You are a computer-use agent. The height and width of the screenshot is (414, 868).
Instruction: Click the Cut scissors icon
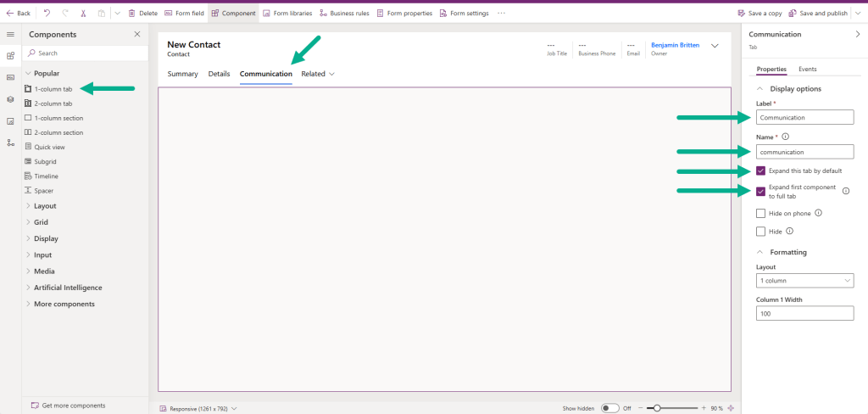point(83,14)
